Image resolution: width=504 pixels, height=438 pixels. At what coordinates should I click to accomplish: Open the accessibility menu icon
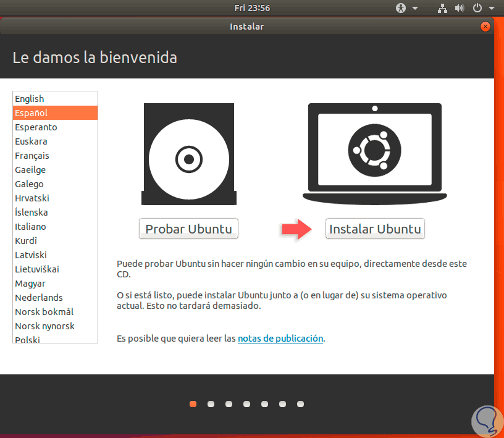pyautogui.click(x=401, y=8)
